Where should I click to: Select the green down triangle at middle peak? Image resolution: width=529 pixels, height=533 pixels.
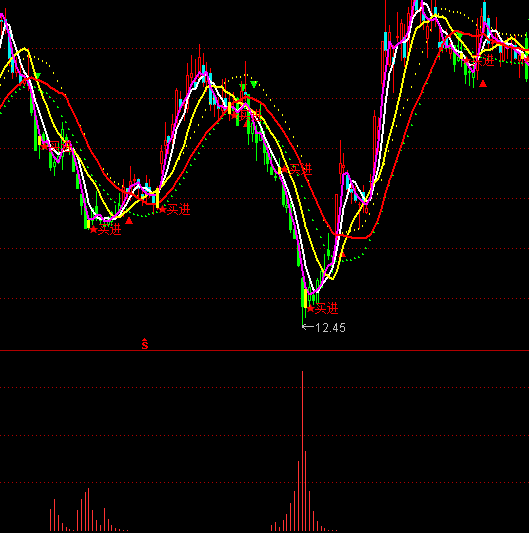(x=254, y=84)
